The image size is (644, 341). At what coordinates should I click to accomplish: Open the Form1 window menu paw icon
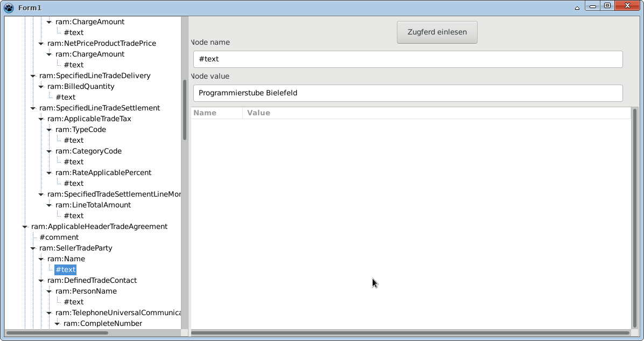(x=9, y=8)
